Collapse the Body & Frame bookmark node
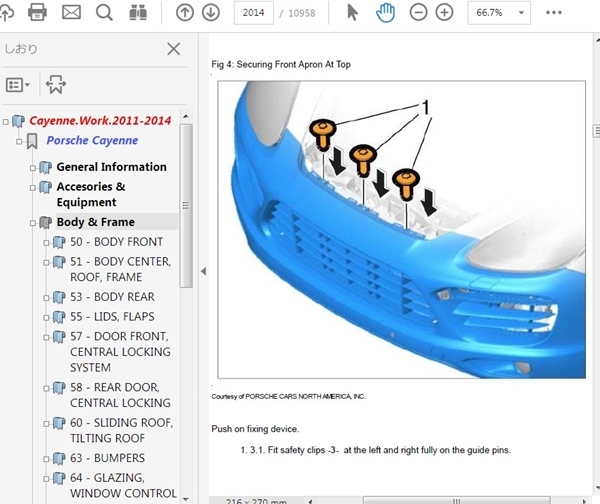The height and width of the screenshot is (504, 600). 33,222
